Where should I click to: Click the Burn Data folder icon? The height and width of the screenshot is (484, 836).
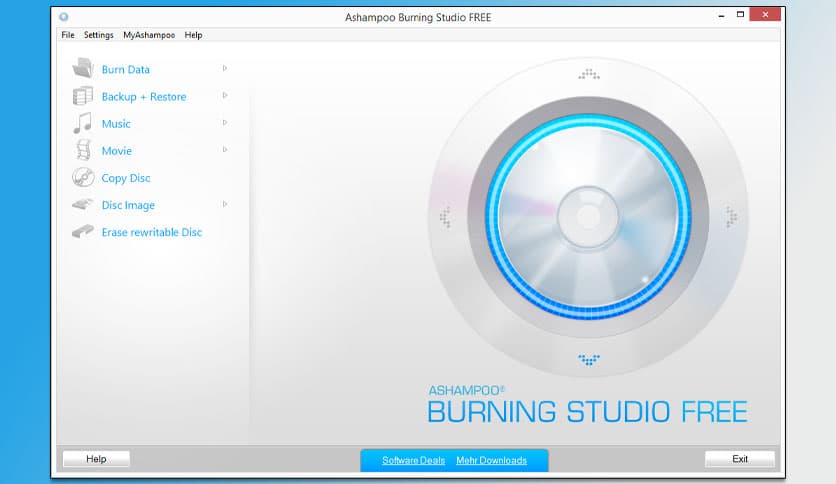coord(82,69)
